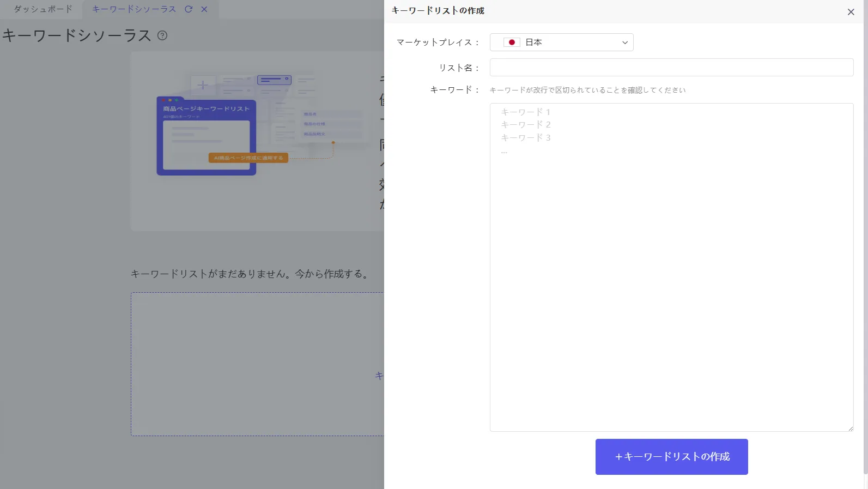This screenshot has width=868, height=489.
Task: Click the キーワードリストの作成 panel title
Action: point(438,10)
